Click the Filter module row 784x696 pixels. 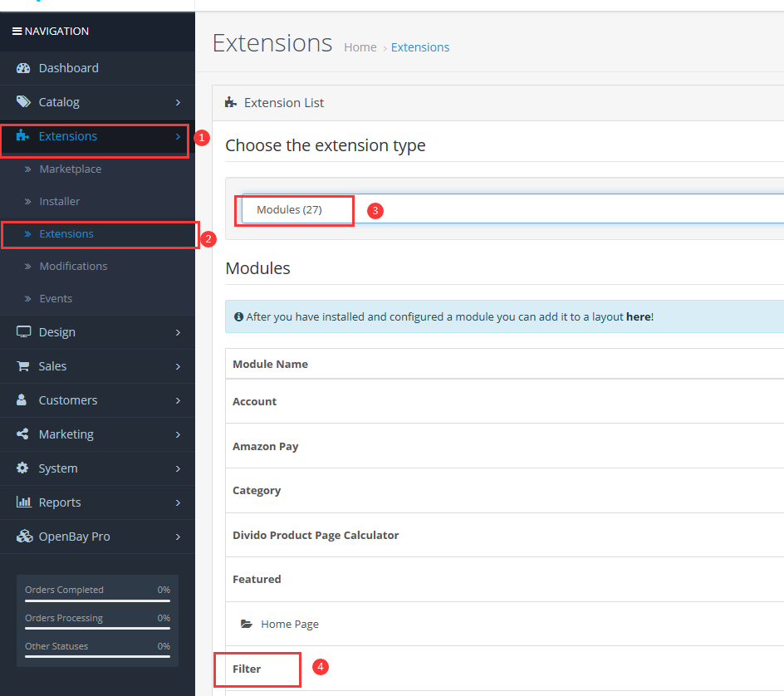pos(504,669)
